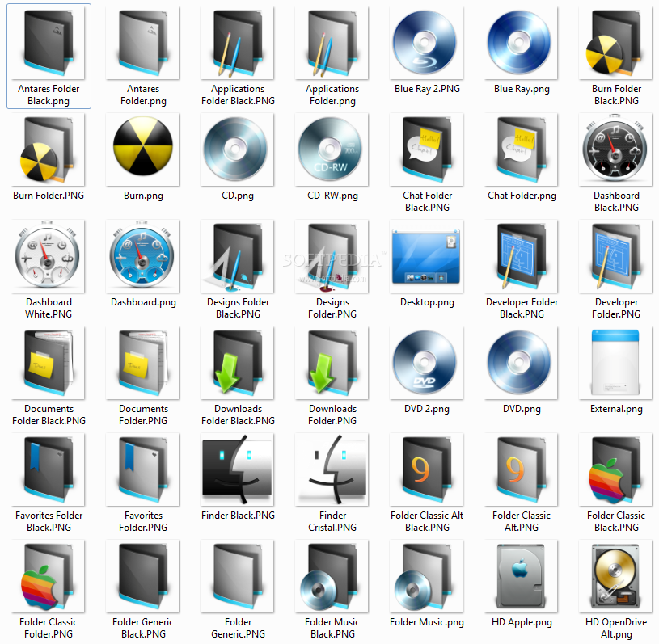Choose the Applications Folder.png icon
The width and height of the screenshot is (659, 644).
pyautogui.click(x=332, y=43)
